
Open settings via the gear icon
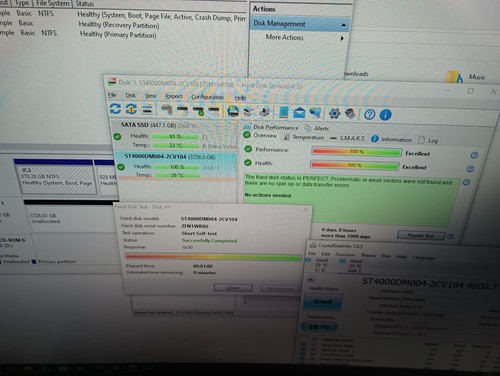point(334,114)
